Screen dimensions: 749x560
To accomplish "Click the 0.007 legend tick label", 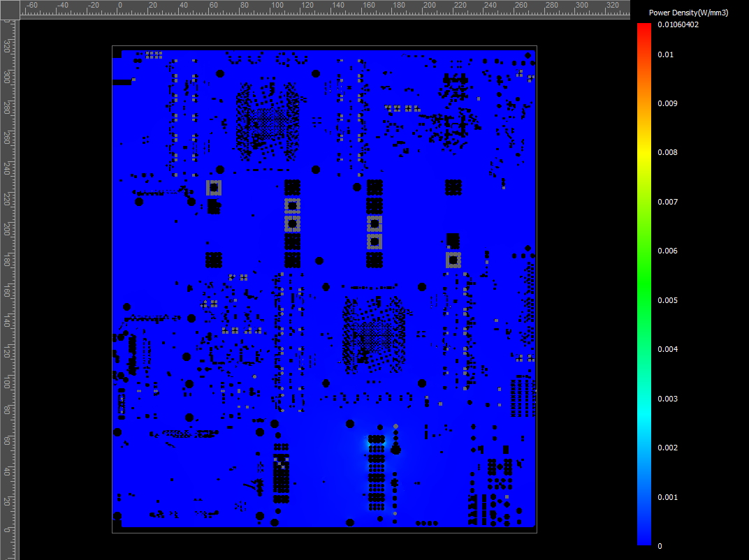I will tap(667, 202).
